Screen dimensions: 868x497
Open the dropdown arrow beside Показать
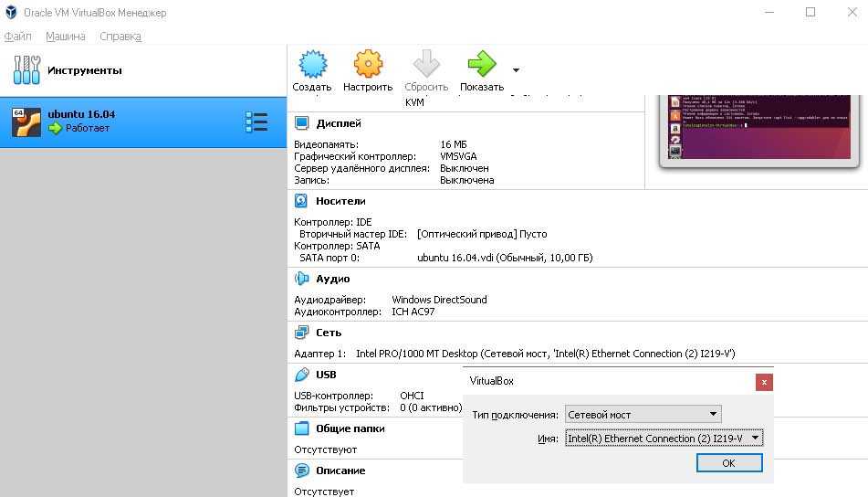click(516, 70)
